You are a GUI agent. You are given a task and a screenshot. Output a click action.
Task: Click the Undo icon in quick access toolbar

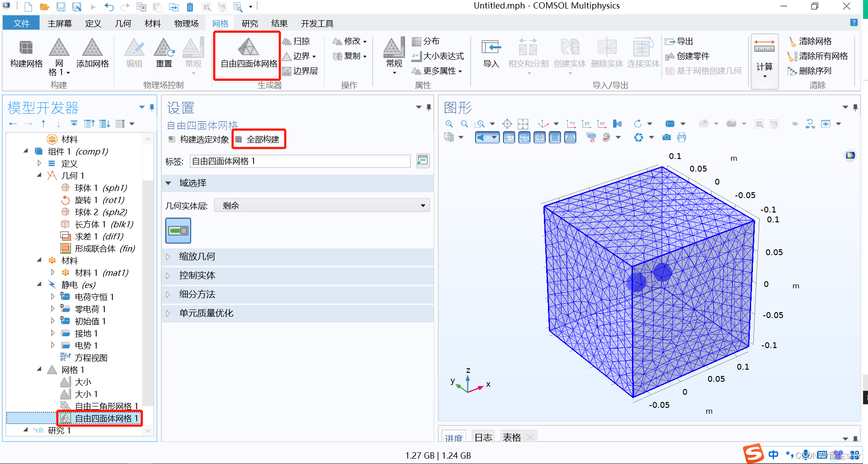109,7
